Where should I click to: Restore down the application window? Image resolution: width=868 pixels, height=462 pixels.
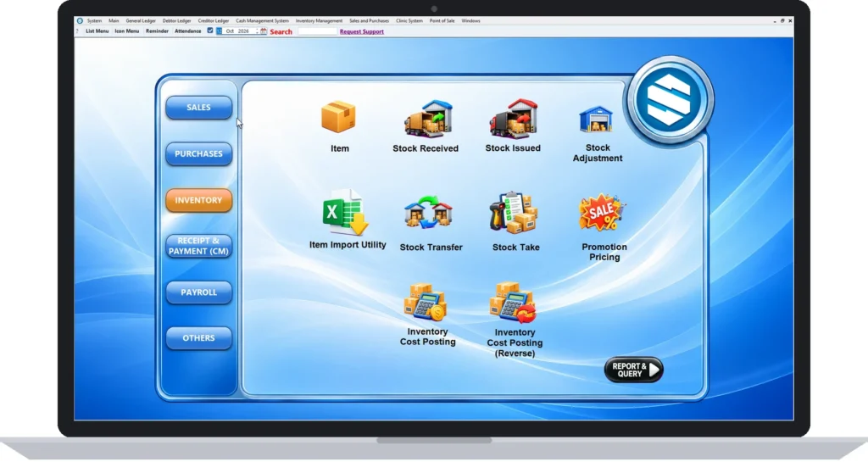pyautogui.click(x=782, y=21)
